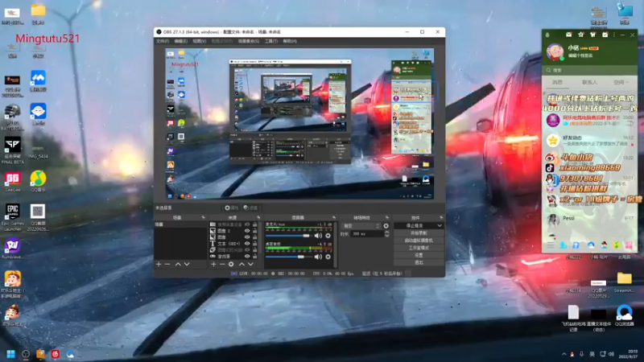Open the 帮助(H) menu in OBS
The height and width of the screenshot is (362, 644).
(x=290, y=41)
